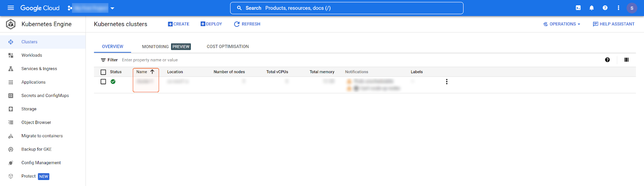
Task: Click the user account avatar
Action: tap(632, 8)
